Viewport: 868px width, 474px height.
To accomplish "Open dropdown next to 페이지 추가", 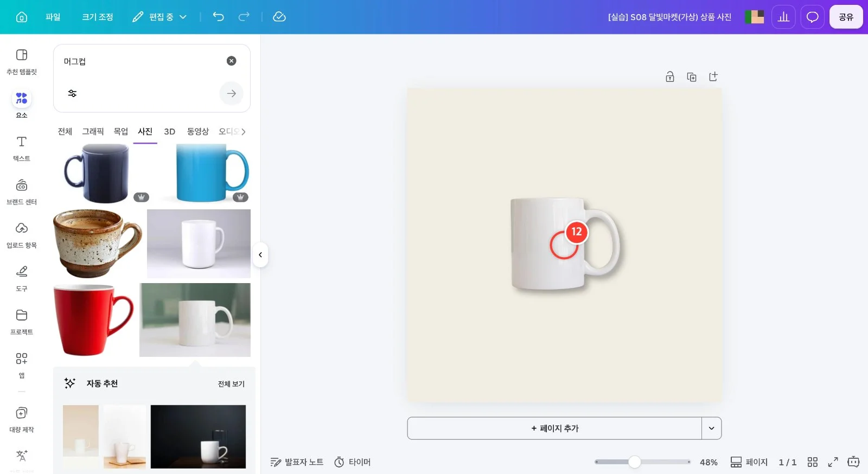I will [712, 428].
